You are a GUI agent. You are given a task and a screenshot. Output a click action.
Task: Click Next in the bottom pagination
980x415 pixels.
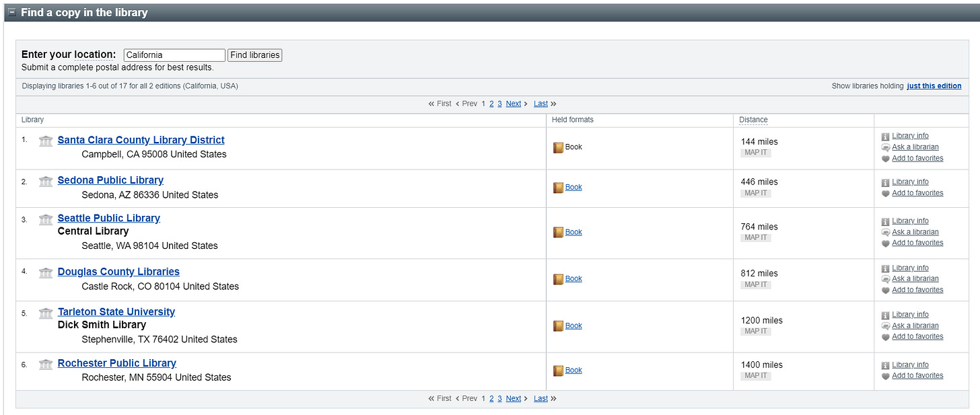(514, 398)
